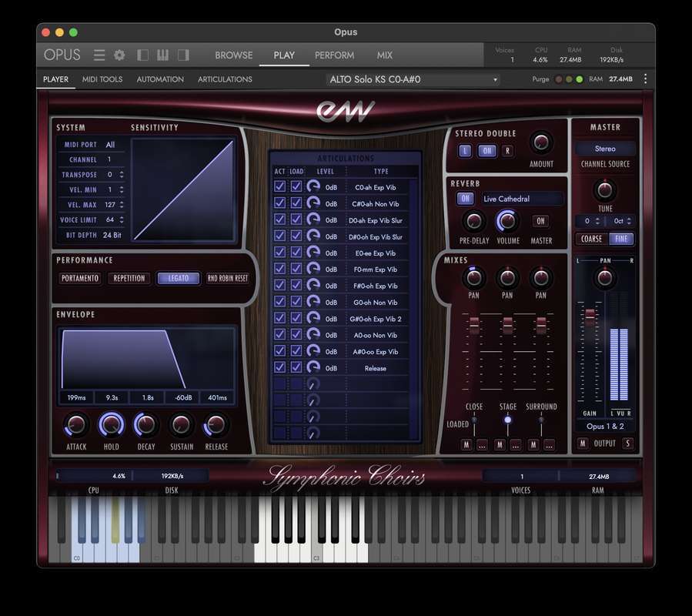Toggle the keyboard display icon
The width and height of the screenshot is (692, 616).
click(162, 55)
